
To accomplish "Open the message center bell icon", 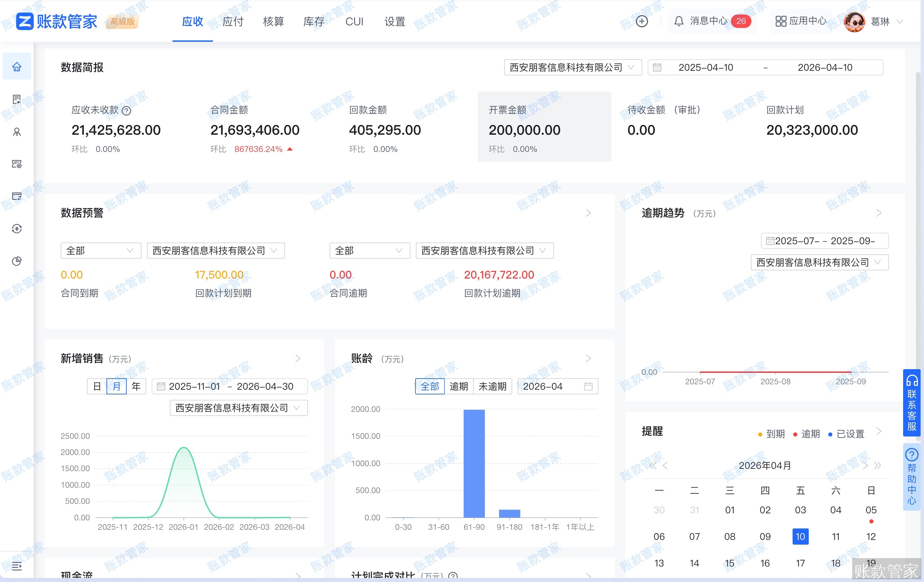I will [678, 21].
